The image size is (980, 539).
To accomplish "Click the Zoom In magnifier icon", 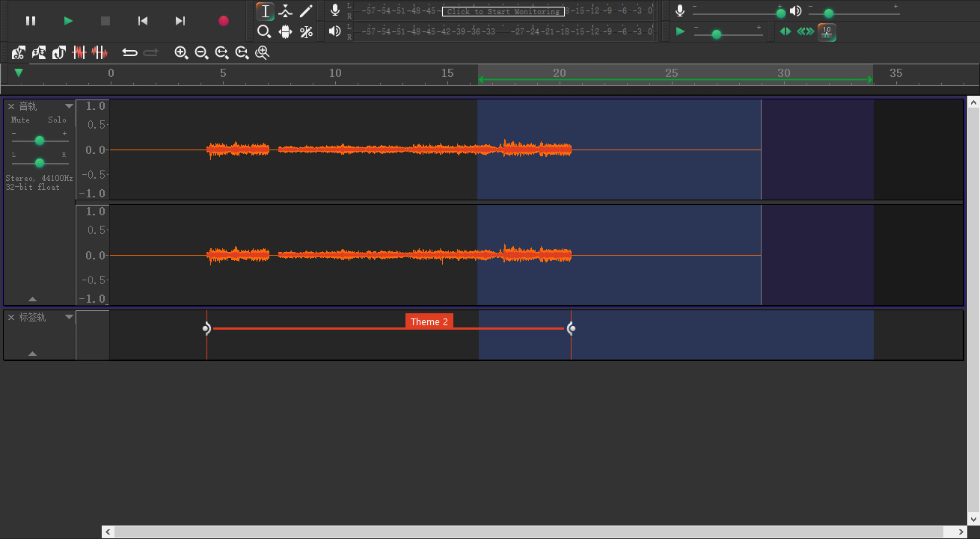I will (182, 52).
